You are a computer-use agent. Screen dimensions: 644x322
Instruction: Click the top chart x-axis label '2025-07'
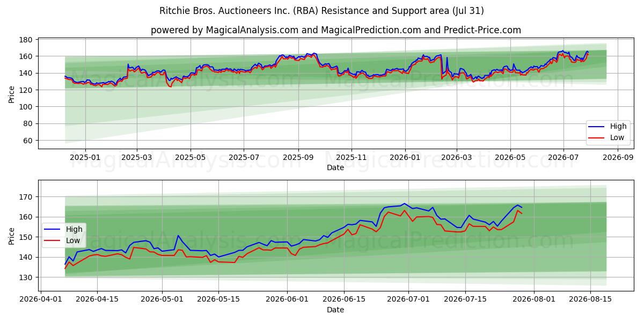pyautogui.click(x=244, y=158)
